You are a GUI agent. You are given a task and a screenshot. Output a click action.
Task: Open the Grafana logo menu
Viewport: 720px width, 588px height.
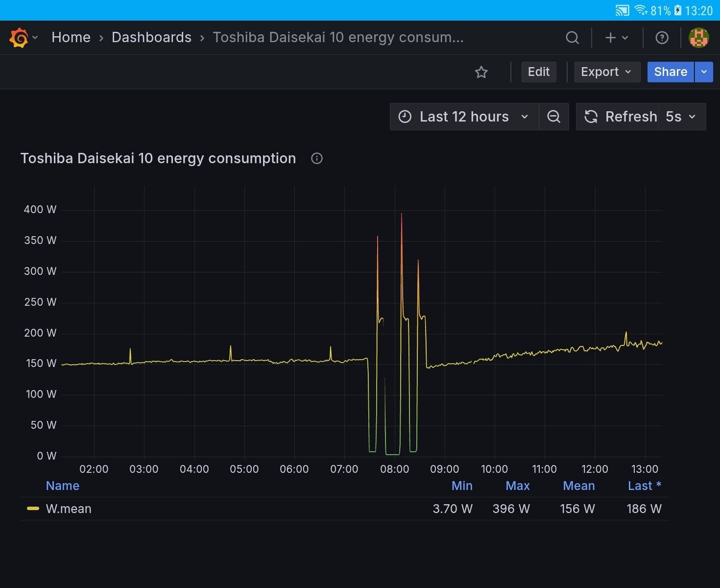click(19, 38)
